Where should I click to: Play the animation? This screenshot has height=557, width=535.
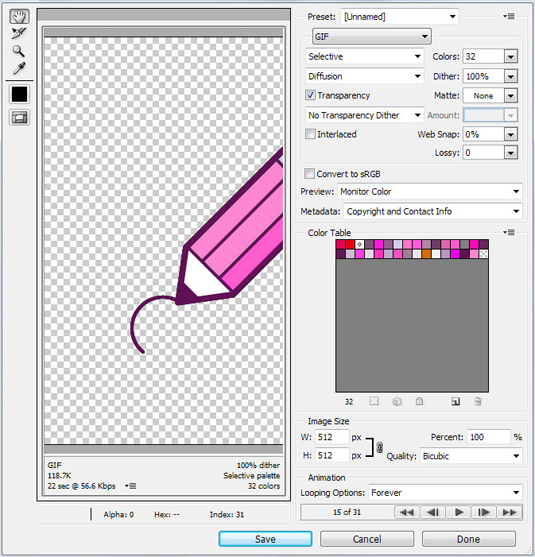(x=459, y=512)
